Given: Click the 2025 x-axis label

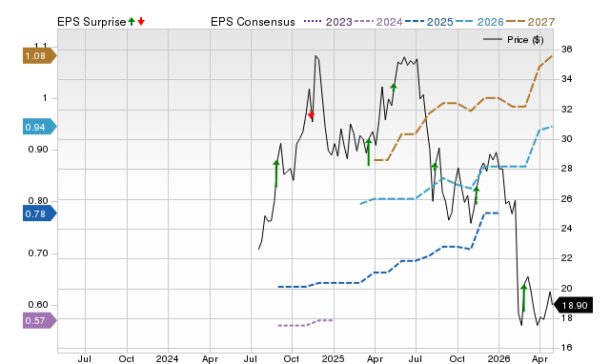Looking at the screenshot, I should [333, 358].
